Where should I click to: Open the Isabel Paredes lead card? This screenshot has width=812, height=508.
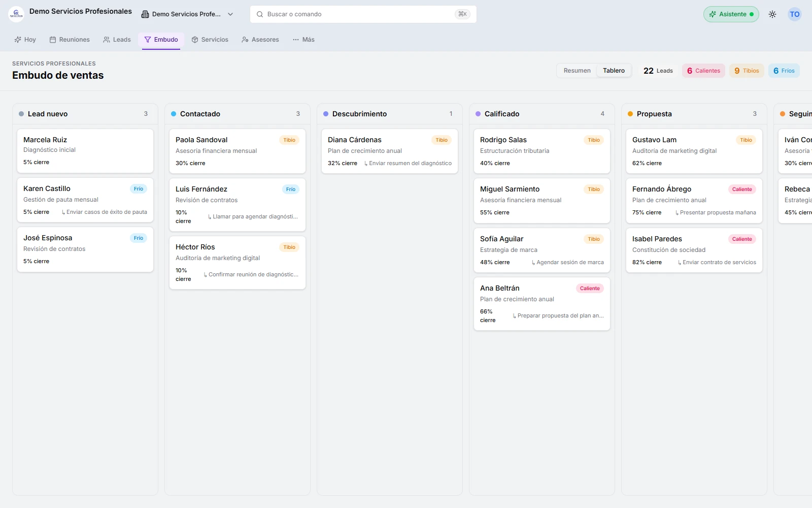click(x=694, y=250)
